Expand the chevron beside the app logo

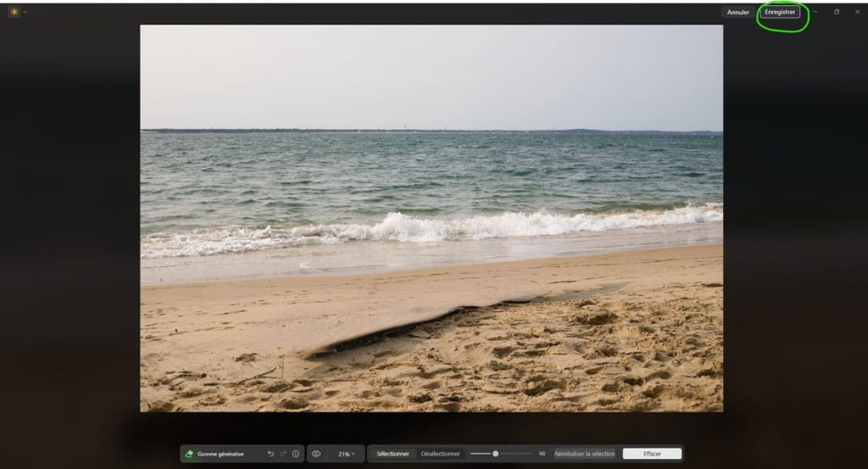pos(25,12)
